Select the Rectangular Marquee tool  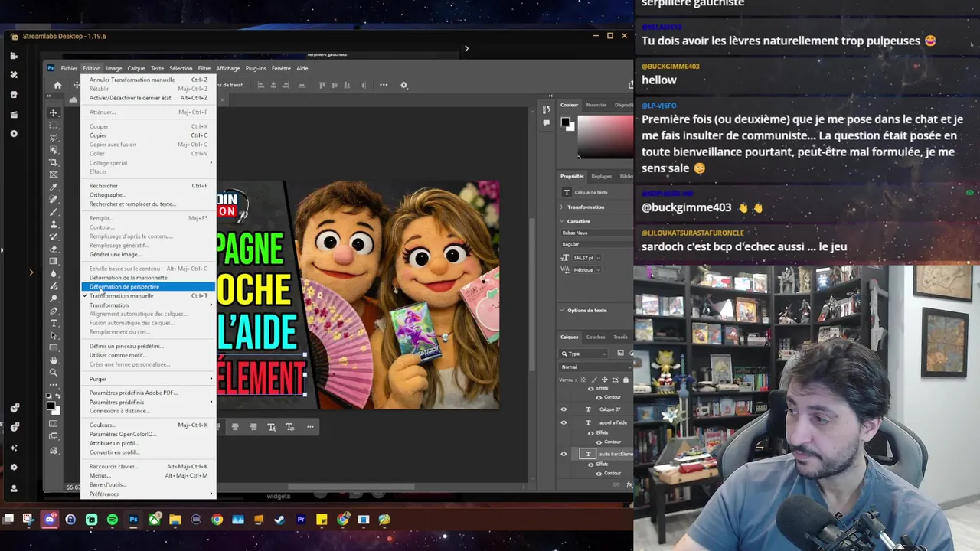[54, 125]
